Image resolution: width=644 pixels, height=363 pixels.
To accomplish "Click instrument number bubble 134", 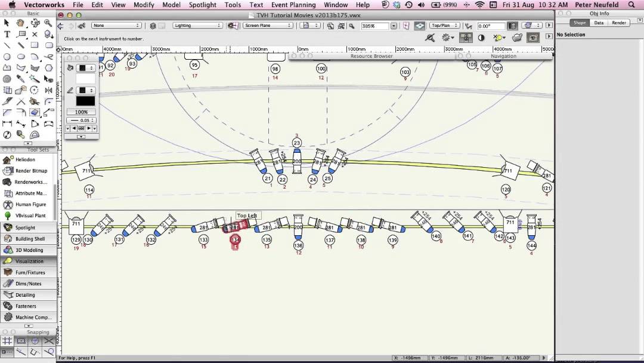I will tap(235, 239).
